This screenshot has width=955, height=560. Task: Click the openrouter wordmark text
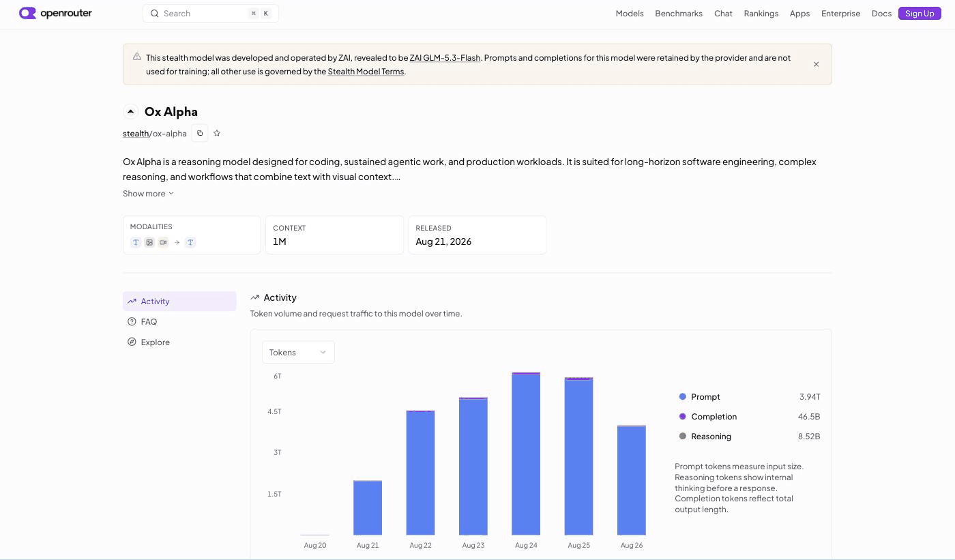pos(66,14)
